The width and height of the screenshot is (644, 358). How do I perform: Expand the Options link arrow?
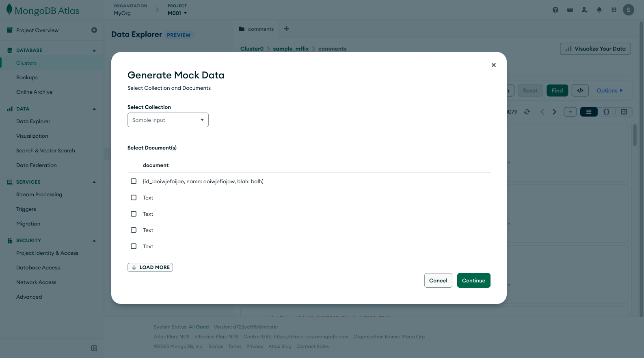(x=621, y=91)
